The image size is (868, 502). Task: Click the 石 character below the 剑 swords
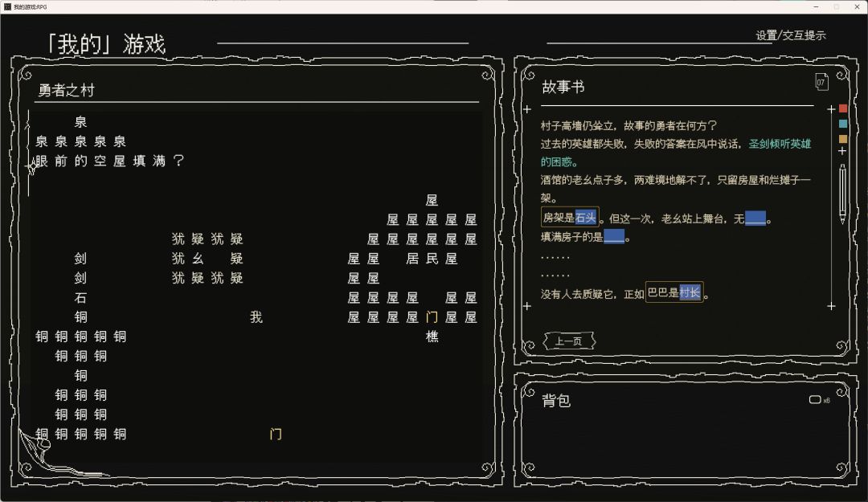81,298
